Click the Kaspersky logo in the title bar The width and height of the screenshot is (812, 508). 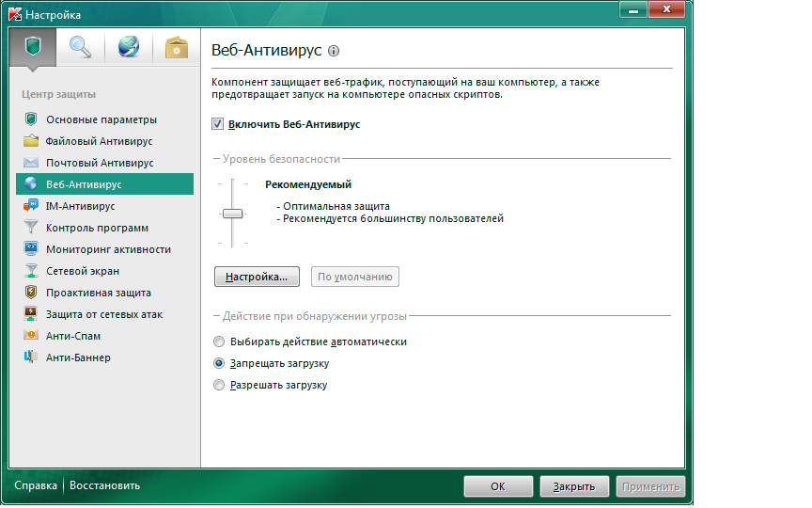click(15, 14)
